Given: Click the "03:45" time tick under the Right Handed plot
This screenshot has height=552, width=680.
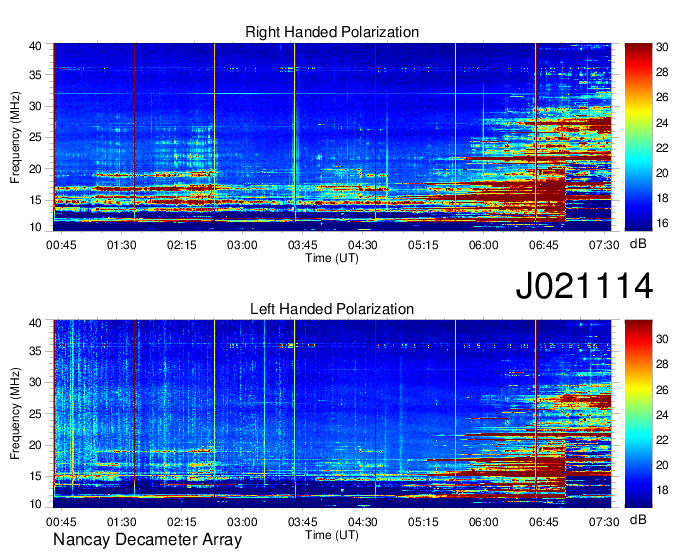Looking at the screenshot, I should (302, 245).
